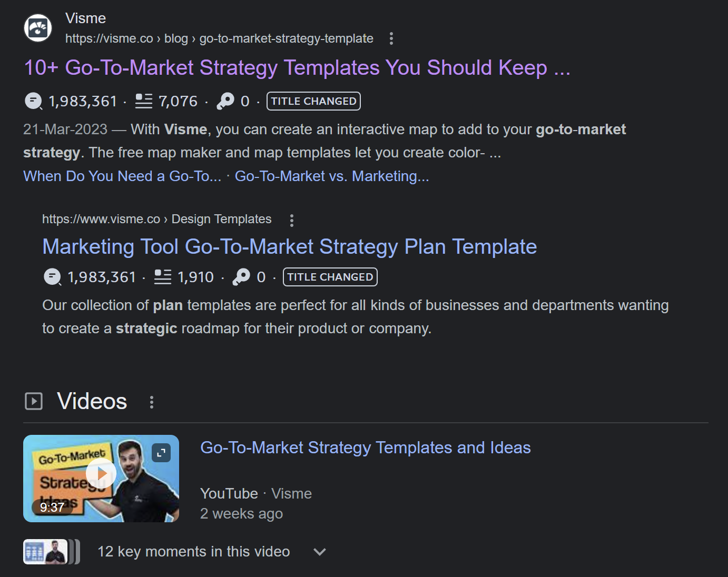Click word count icon beside 7,076
This screenshot has height=577, width=728.
click(144, 101)
